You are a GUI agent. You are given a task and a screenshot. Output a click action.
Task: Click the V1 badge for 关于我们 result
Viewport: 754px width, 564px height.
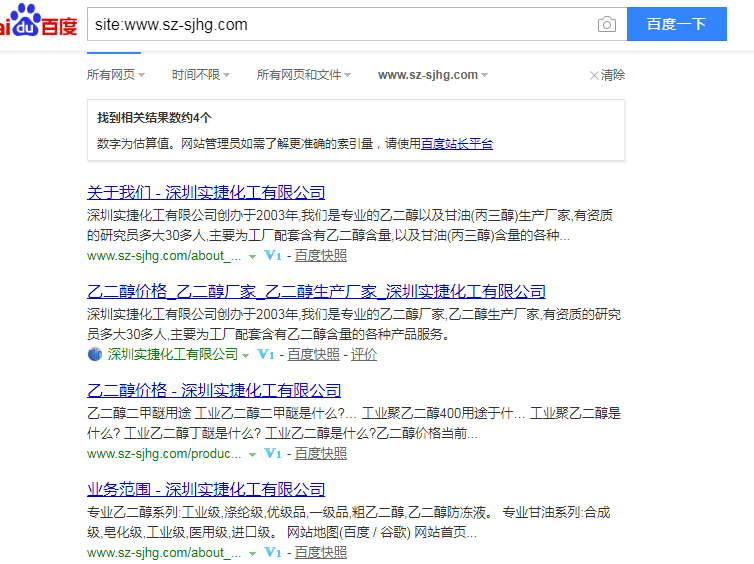[273, 255]
